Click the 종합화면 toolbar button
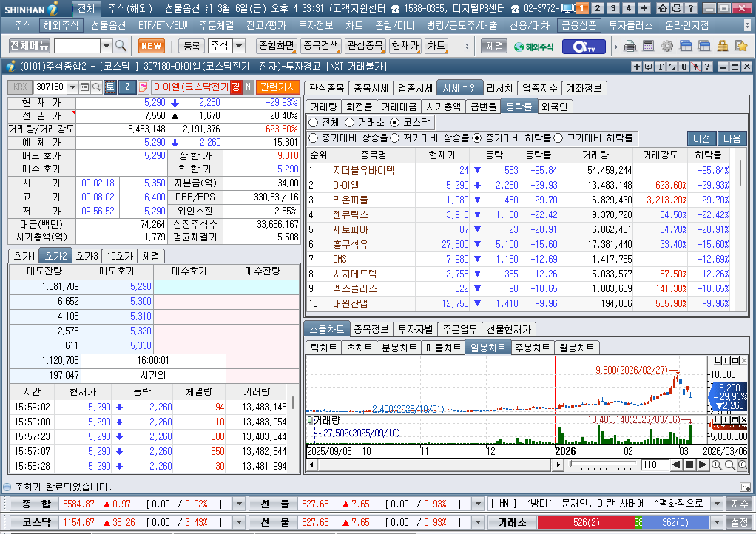The height and width of the screenshot is (534, 756). [276, 46]
